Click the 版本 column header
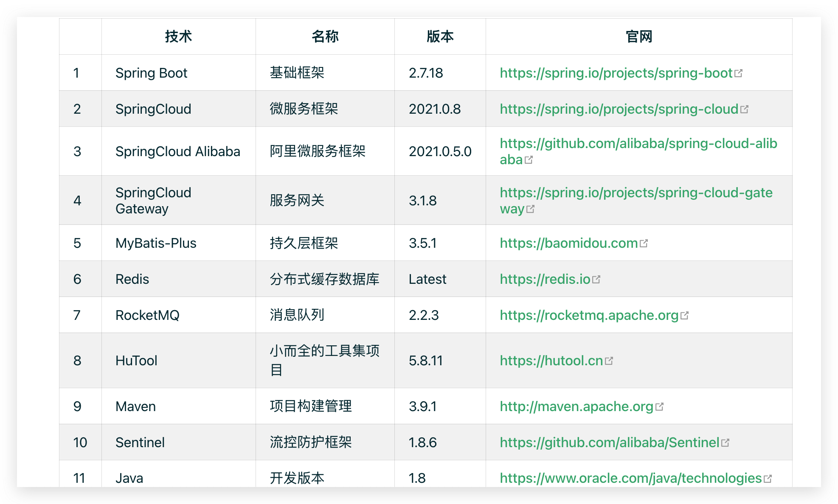Image resolution: width=838 pixels, height=504 pixels. click(x=440, y=36)
